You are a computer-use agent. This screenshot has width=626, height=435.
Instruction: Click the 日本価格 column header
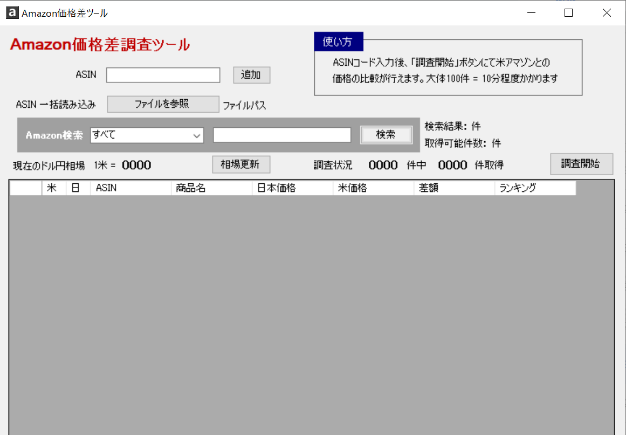tap(292, 188)
